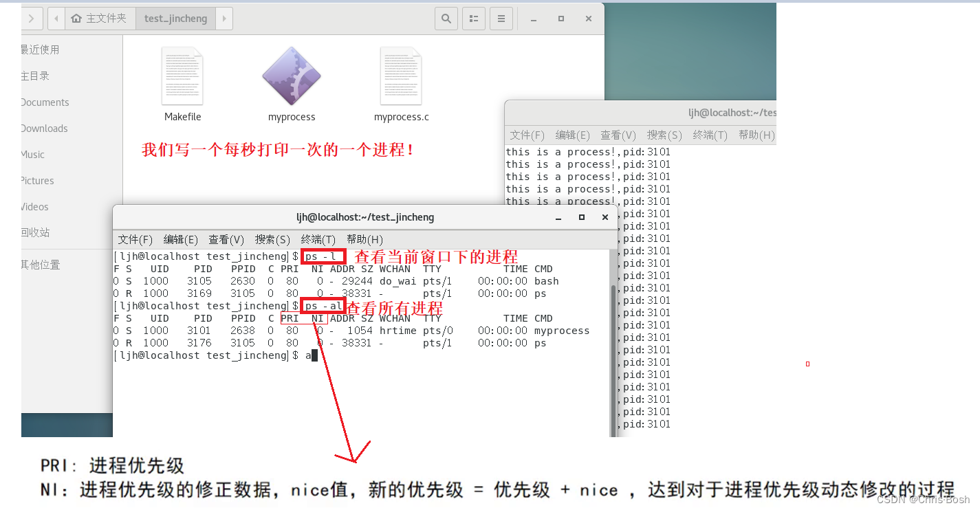Open the Makefile document icon
This screenshot has width=980, height=510.
pyautogui.click(x=182, y=76)
